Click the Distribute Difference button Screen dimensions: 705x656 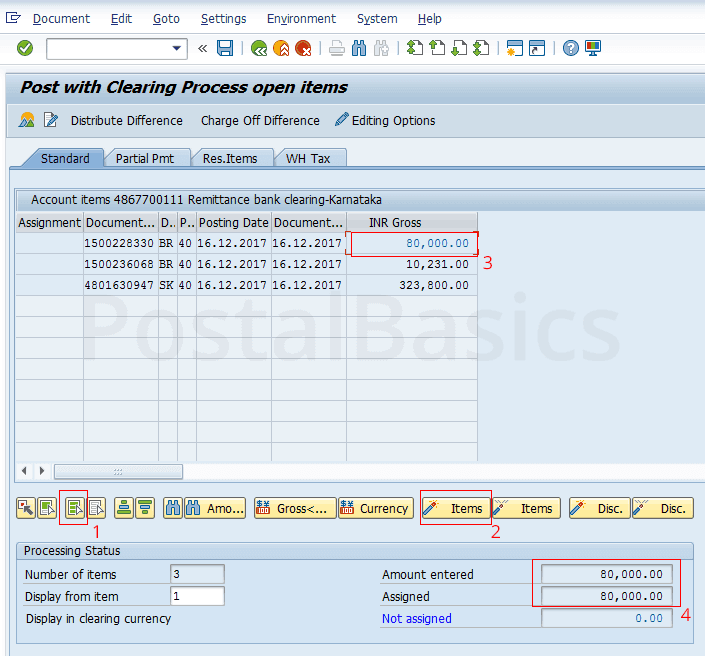coord(126,120)
